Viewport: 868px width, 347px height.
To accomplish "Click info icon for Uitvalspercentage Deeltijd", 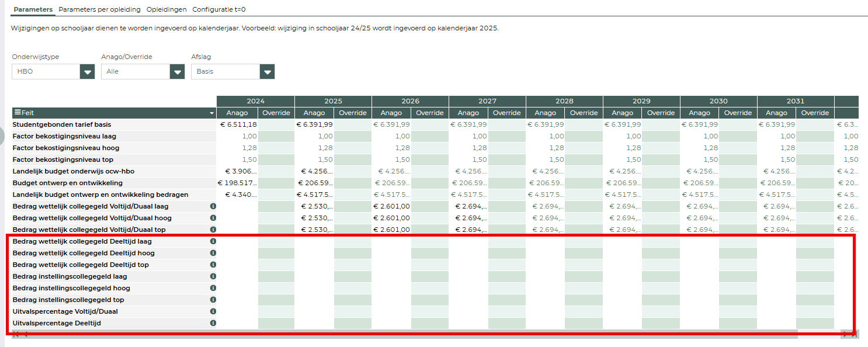I will (x=213, y=323).
